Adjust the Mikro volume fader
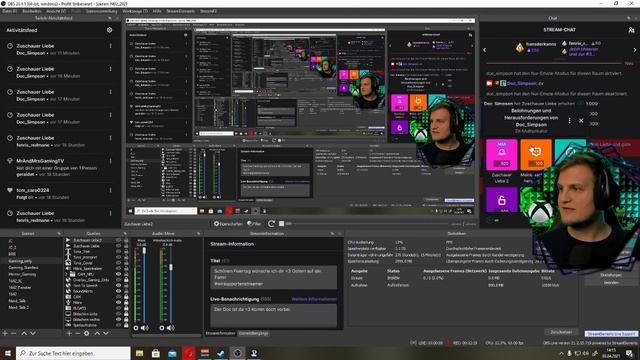Image resolution: width=640 pixels, height=360 pixels. click(x=144, y=251)
